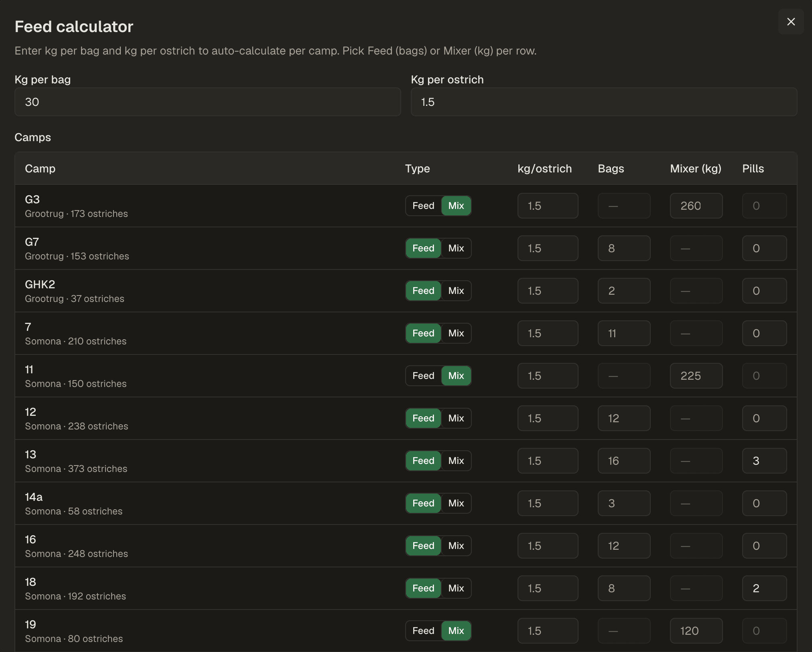The height and width of the screenshot is (652, 812).
Task: Click the Camps section heading
Action: [33, 137]
